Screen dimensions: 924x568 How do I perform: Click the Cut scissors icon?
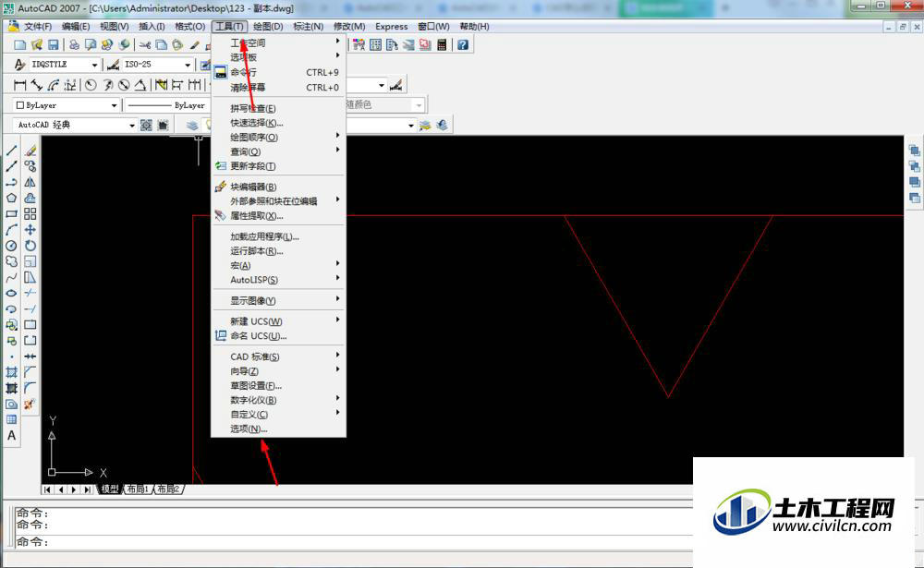click(x=145, y=44)
